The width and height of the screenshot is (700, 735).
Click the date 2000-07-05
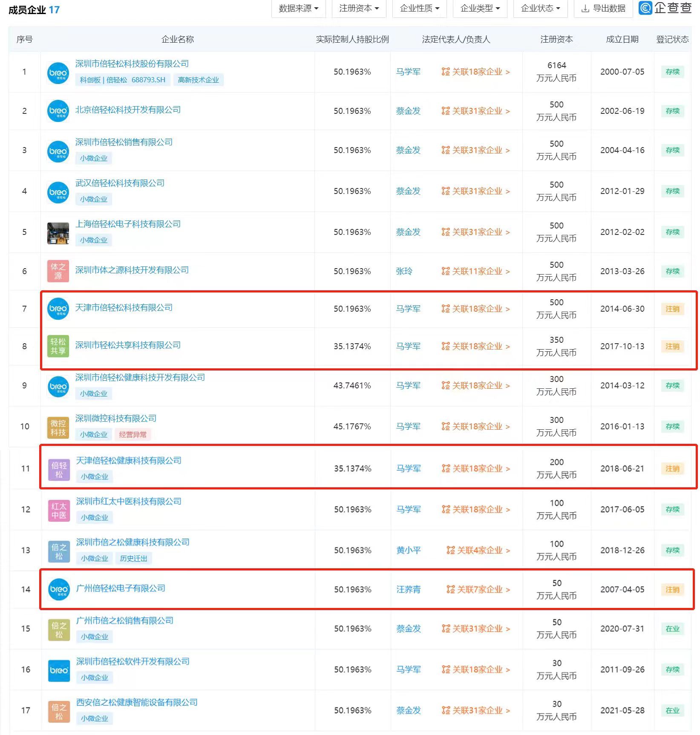(x=622, y=72)
